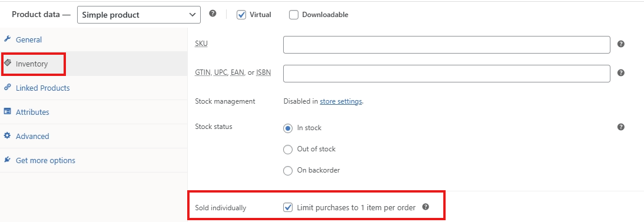Viewport: 644px width, 222px height.
Task: Click help icon for GTIN, UPC, EAN field
Action: click(x=621, y=73)
